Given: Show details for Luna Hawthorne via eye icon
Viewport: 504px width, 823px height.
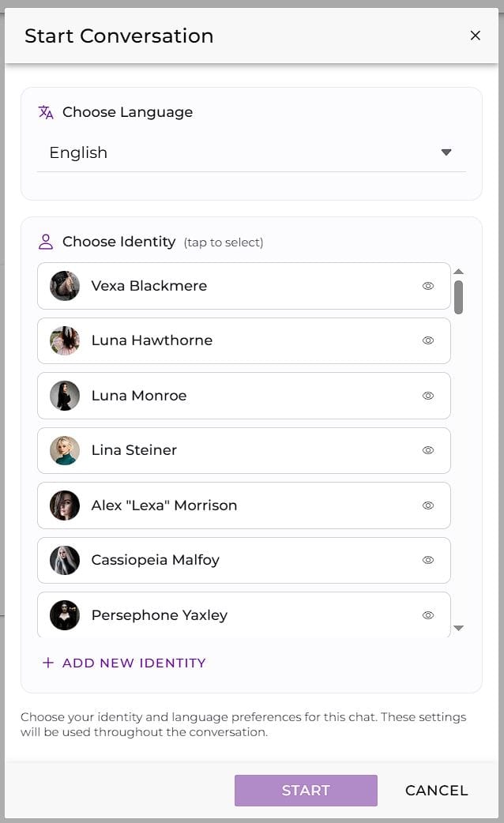Looking at the screenshot, I should (x=427, y=340).
